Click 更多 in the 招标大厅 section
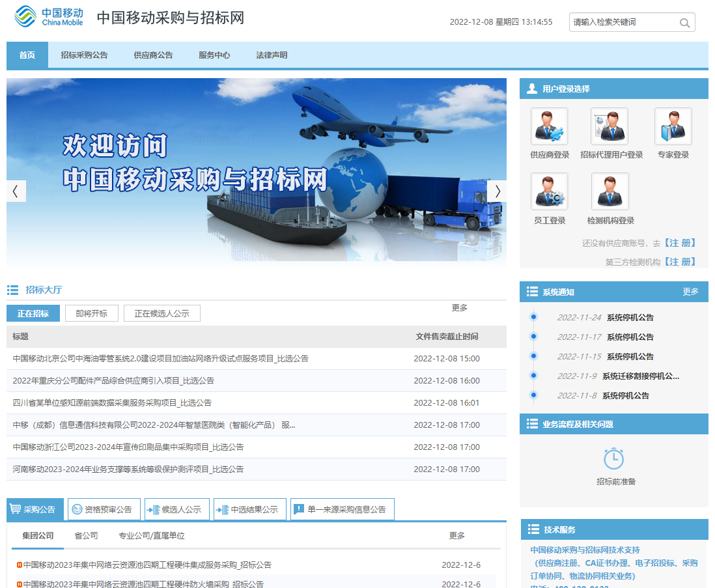This screenshot has height=588, width=715. click(x=459, y=308)
